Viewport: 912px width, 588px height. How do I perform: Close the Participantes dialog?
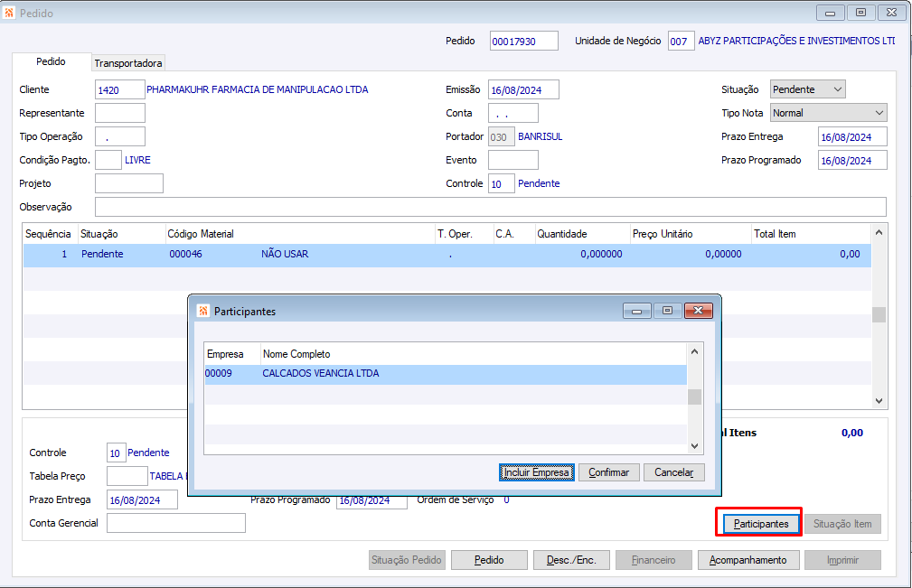click(698, 311)
